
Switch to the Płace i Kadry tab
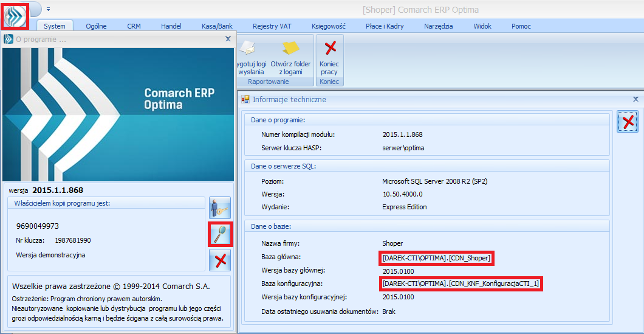385,26
